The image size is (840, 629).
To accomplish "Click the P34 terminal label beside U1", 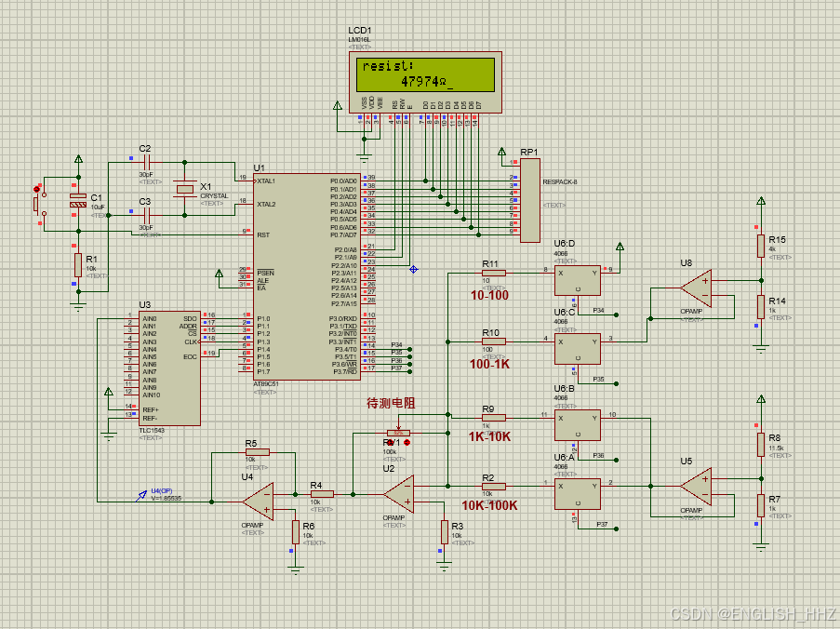I will pos(396,345).
